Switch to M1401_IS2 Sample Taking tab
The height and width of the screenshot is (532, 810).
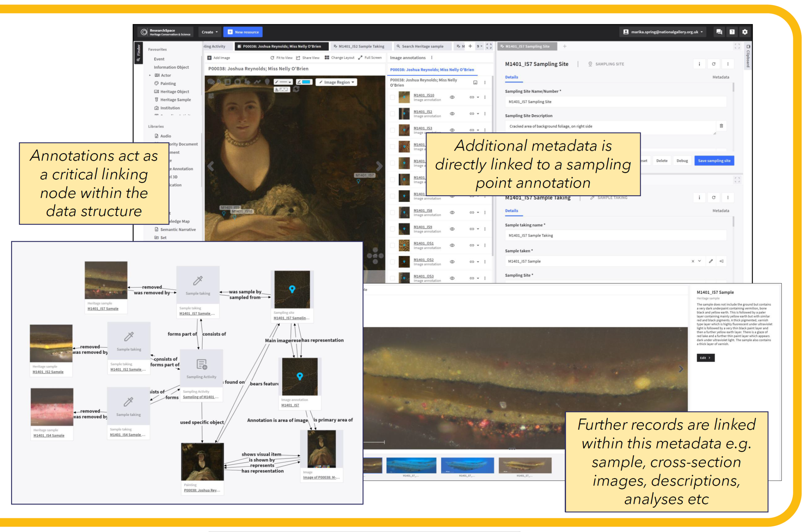(x=361, y=47)
